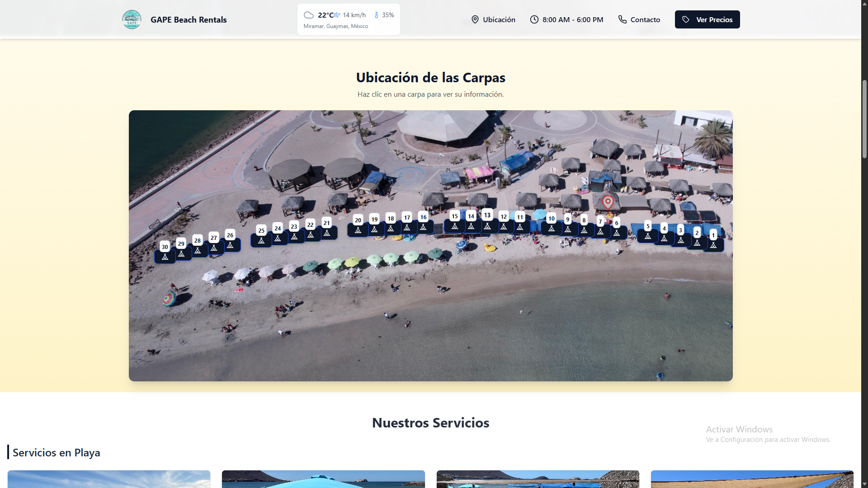Choose tent marker number 20

coord(358,230)
